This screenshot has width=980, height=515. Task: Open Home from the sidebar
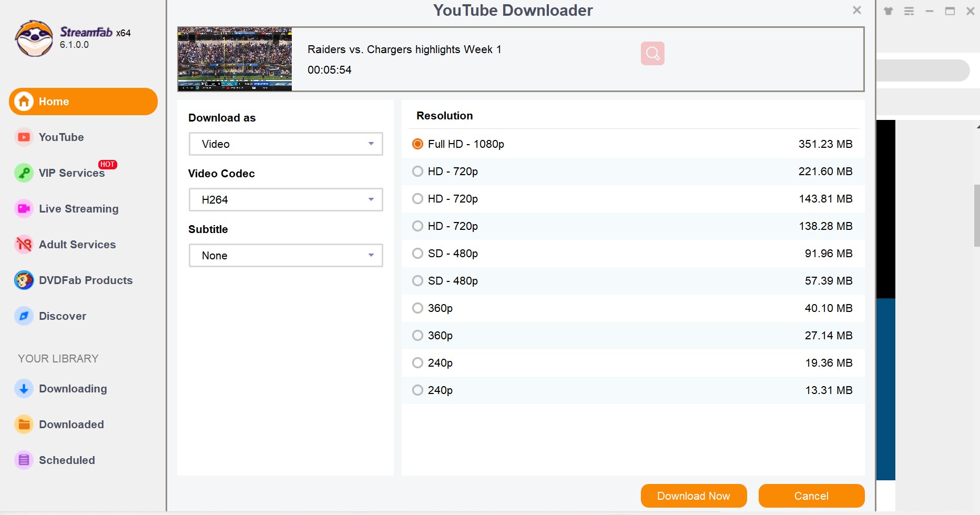(x=83, y=102)
